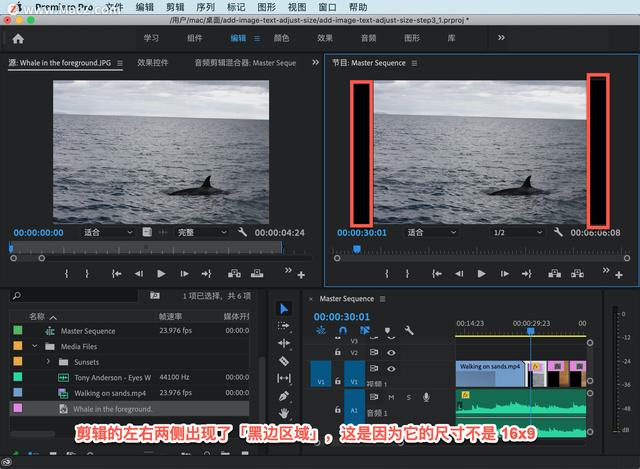Open the 音频 workspace

tap(368, 38)
